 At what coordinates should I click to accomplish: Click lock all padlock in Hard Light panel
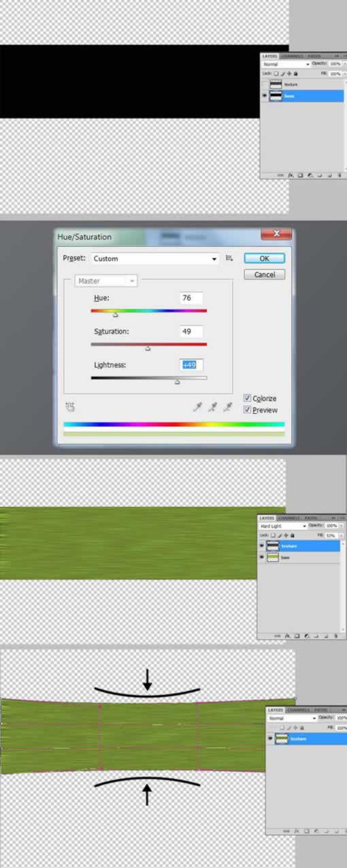(x=293, y=536)
